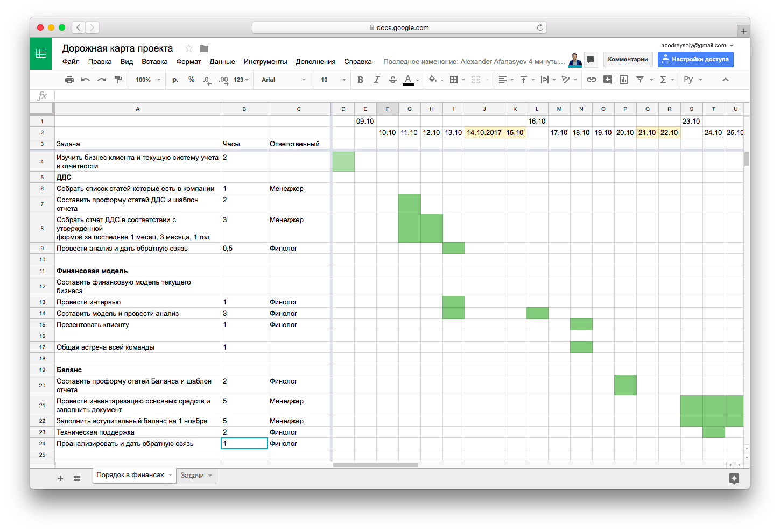780x532 pixels.
Task: Click the print icon in toolbar
Action: (x=69, y=80)
